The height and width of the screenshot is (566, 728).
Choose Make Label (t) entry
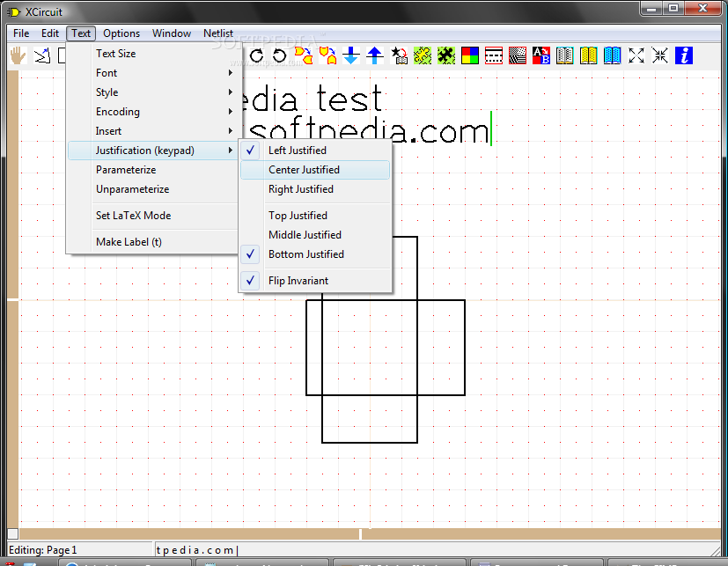(x=152, y=242)
